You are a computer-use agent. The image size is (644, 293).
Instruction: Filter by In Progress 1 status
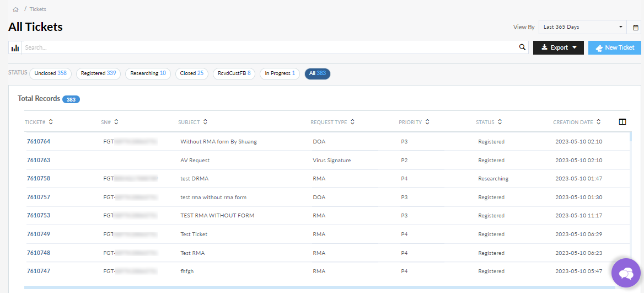280,73
